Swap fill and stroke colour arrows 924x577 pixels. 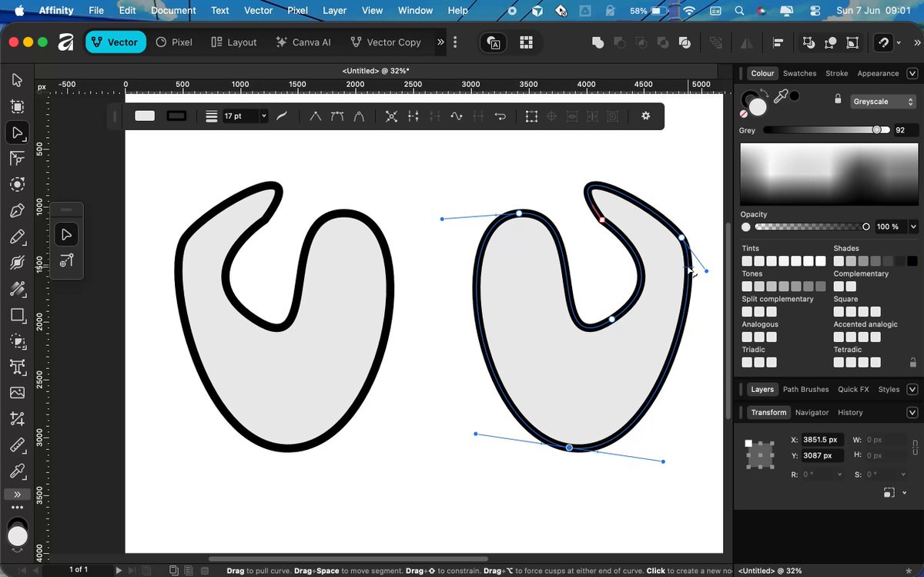764,93
